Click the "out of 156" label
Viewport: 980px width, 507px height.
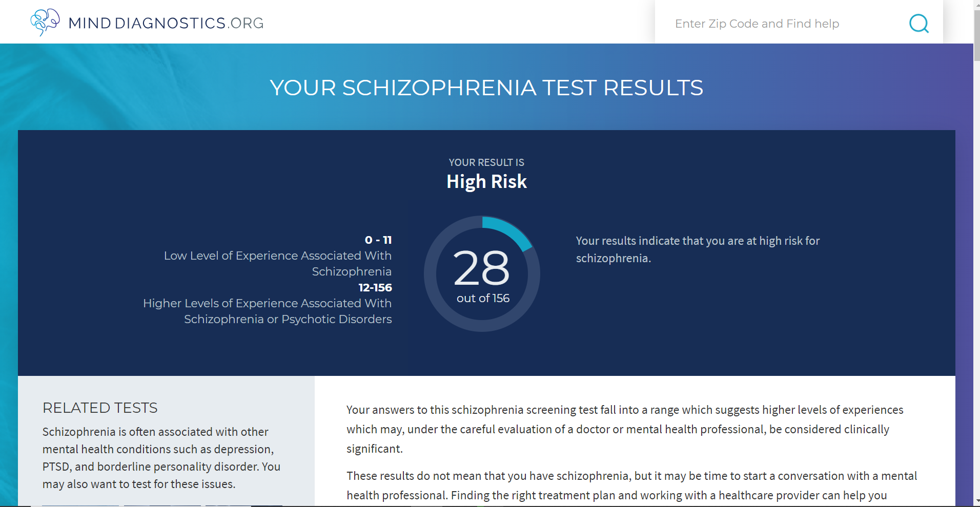point(483,298)
